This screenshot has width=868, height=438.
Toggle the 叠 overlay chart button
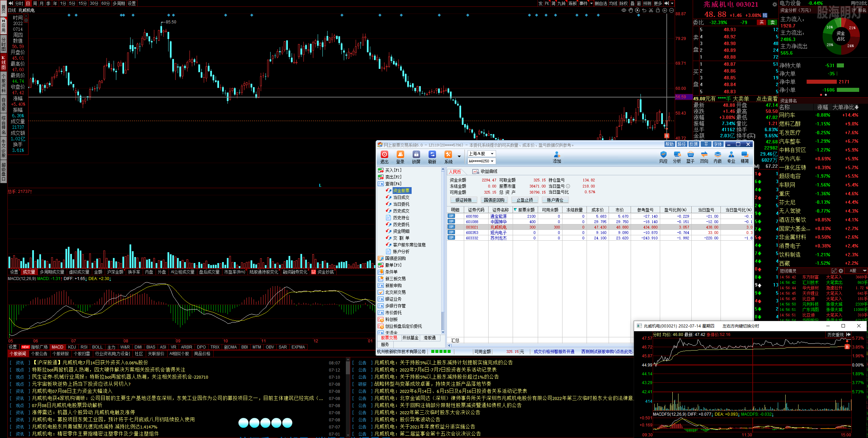pyautogui.click(x=632, y=3)
